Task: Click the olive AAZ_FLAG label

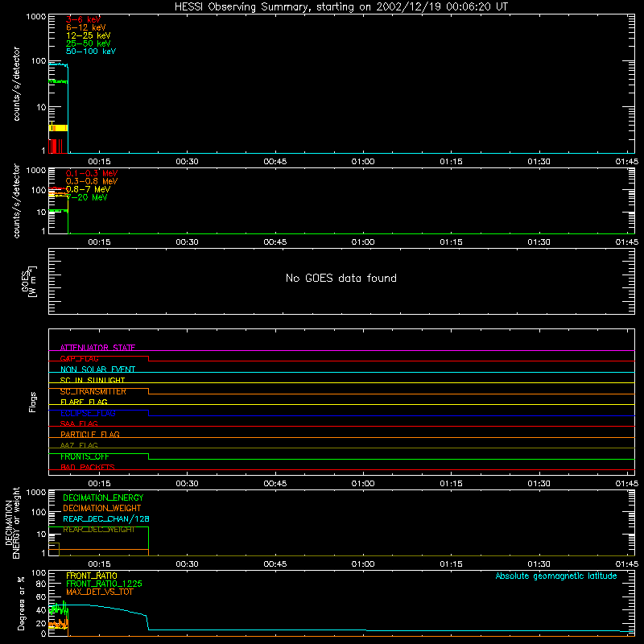Action: [x=79, y=445]
